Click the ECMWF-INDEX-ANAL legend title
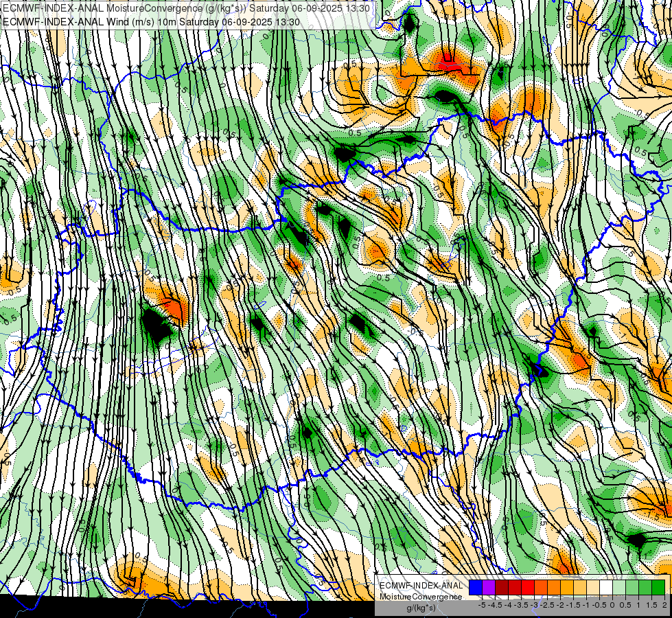The width and height of the screenshot is (672, 618). click(x=421, y=586)
